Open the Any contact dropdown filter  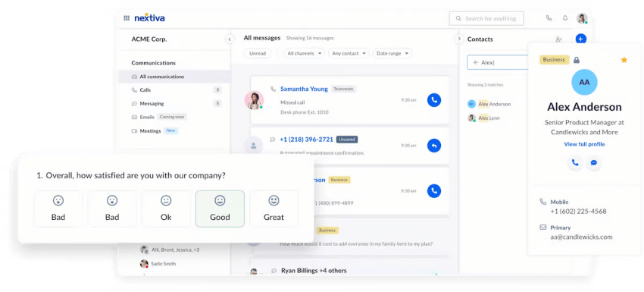click(349, 53)
